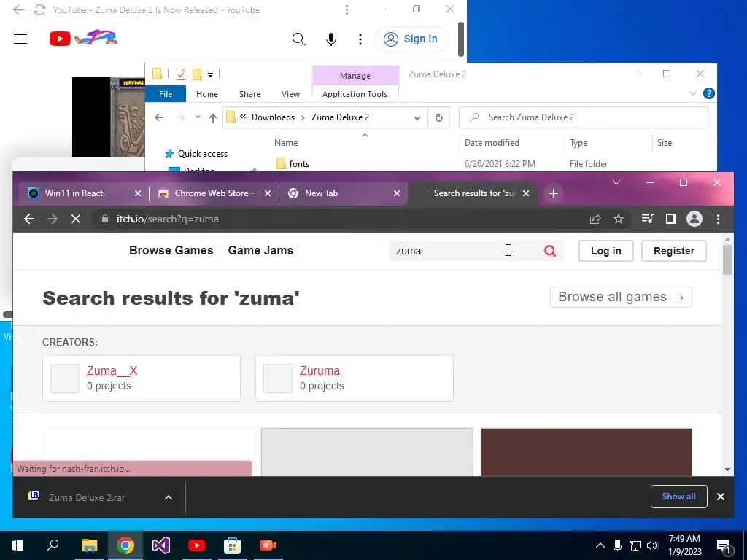747x560 pixels.
Task: Select the Application Tools tab
Action: tap(355, 94)
